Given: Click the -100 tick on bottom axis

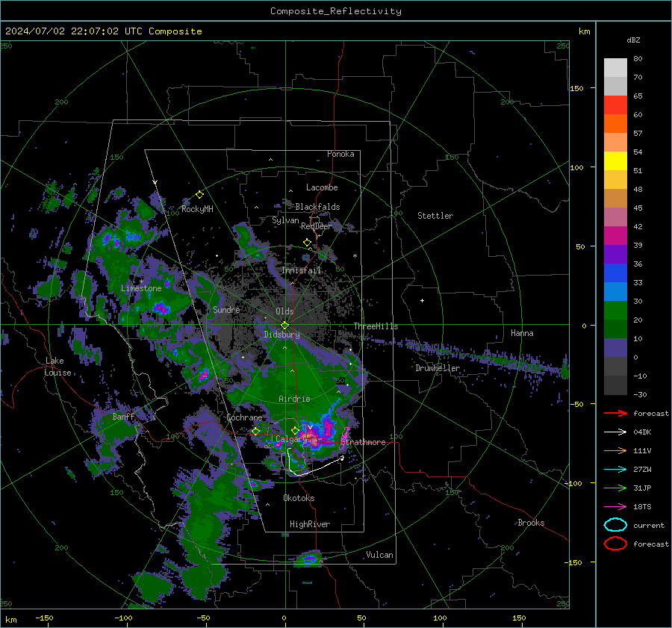Looking at the screenshot, I should (x=123, y=618).
